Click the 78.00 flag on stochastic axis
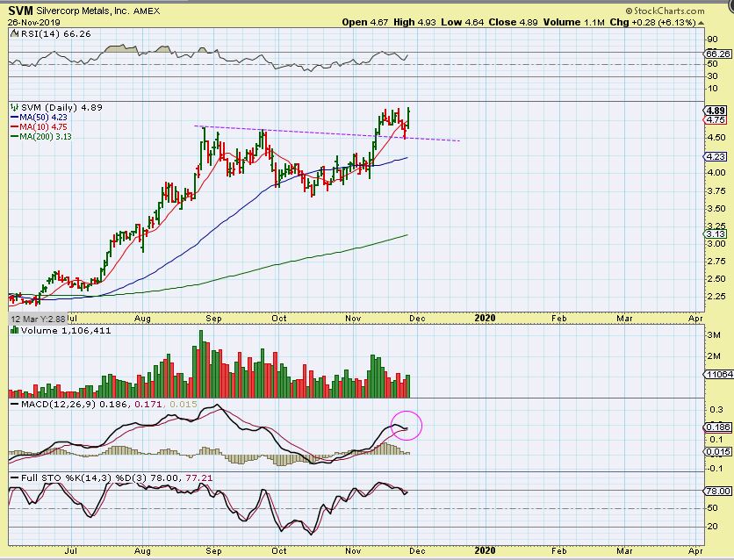The width and height of the screenshot is (734, 560). click(718, 491)
